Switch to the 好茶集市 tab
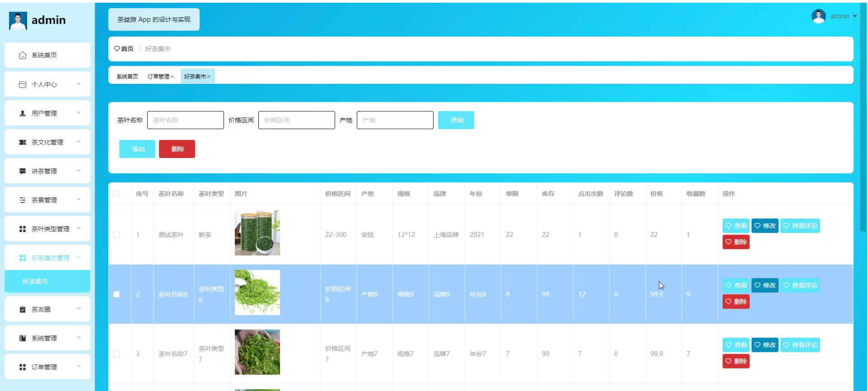 (195, 77)
